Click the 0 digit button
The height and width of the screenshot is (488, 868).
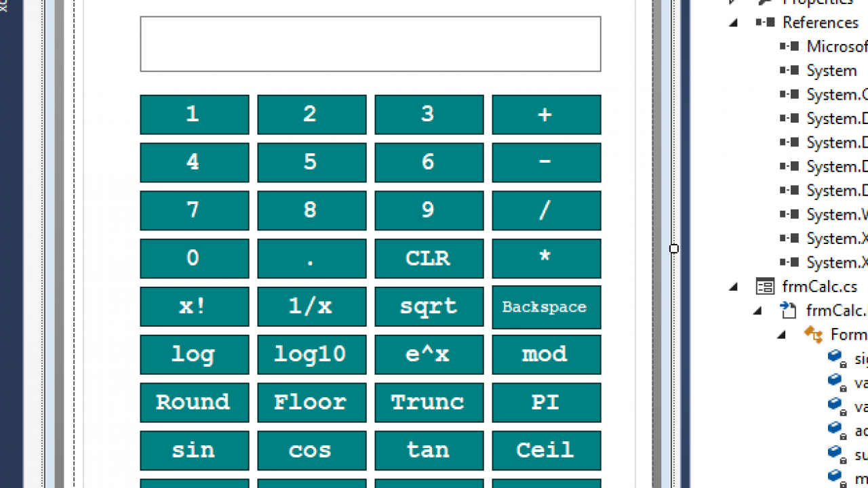coord(195,259)
